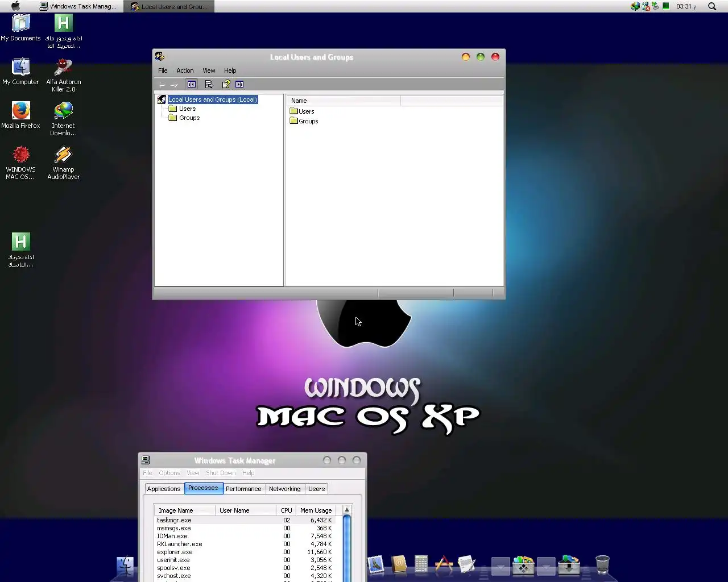728x582 pixels.
Task: Open View menu in Local Users and Groups
Action: [209, 70]
